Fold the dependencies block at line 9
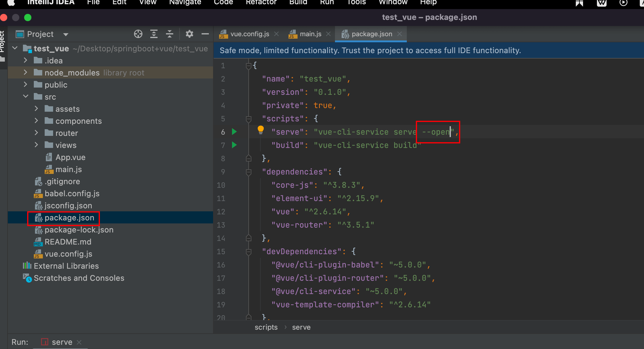This screenshot has width=644, height=349. click(x=249, y=172)
